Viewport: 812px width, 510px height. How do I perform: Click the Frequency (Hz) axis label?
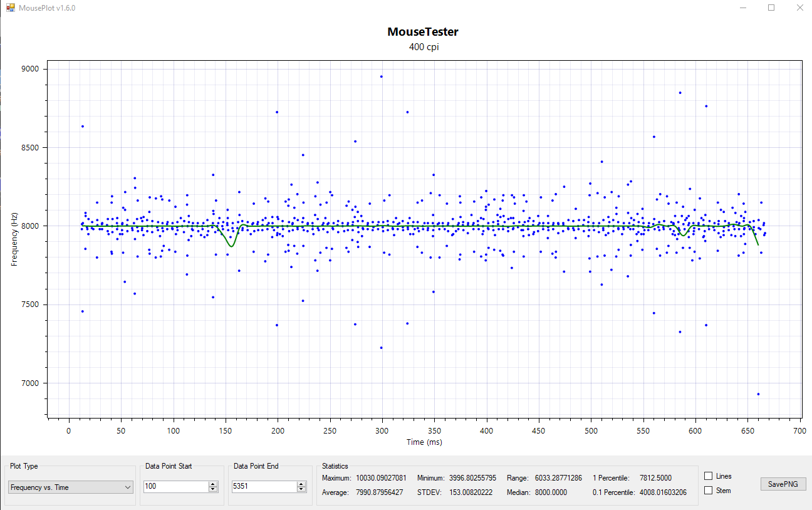pos(14,239)
